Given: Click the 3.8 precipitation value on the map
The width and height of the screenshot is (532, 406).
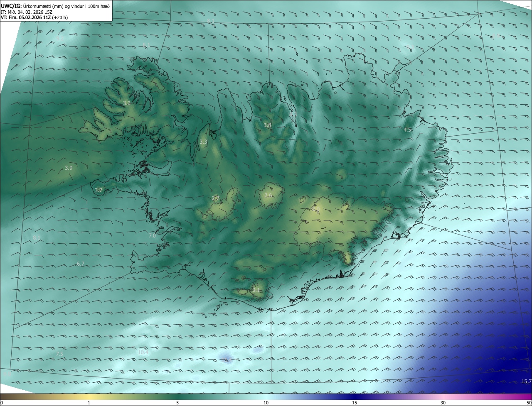Looking at the screenshot, I should click(267, 125).
